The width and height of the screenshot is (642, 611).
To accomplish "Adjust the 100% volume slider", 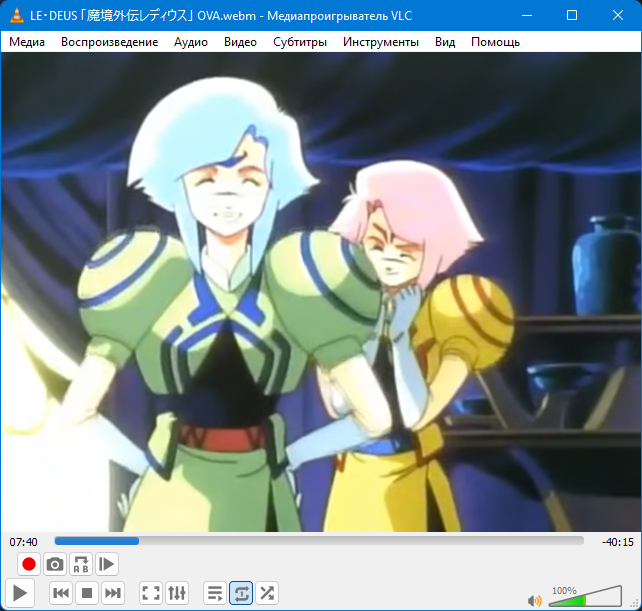I will point(585,596).
